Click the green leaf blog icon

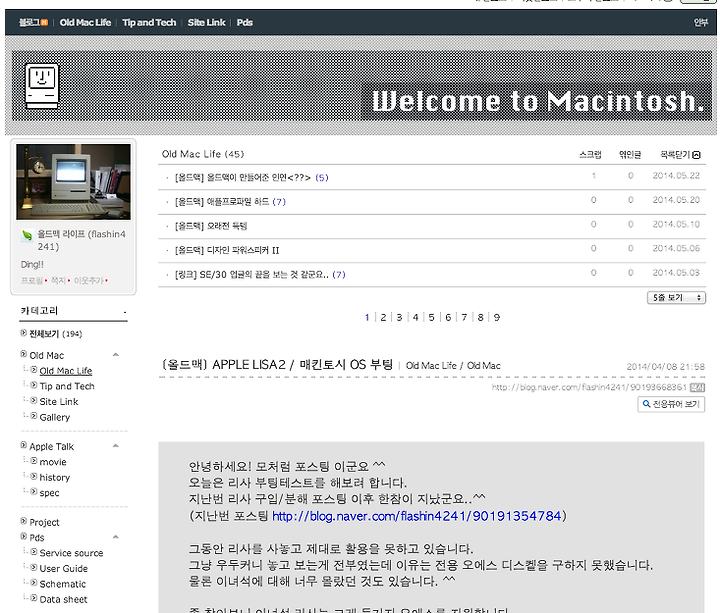[27, 236]
